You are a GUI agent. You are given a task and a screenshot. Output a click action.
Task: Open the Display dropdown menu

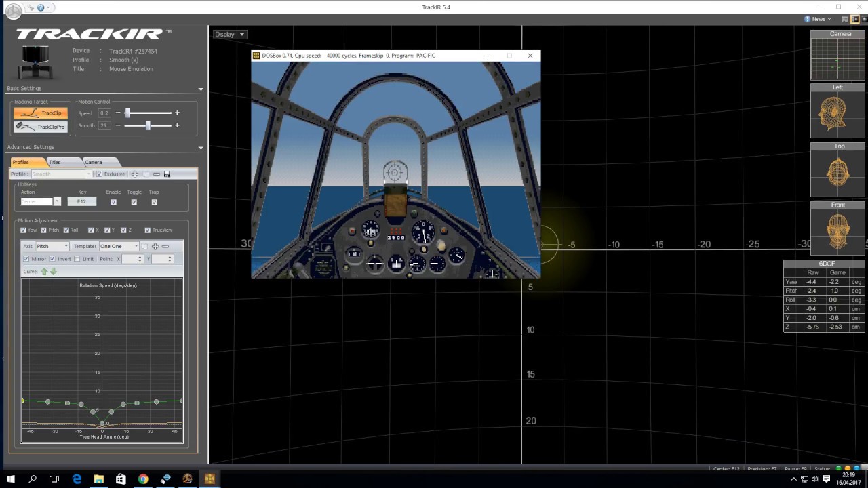[230, 35]
